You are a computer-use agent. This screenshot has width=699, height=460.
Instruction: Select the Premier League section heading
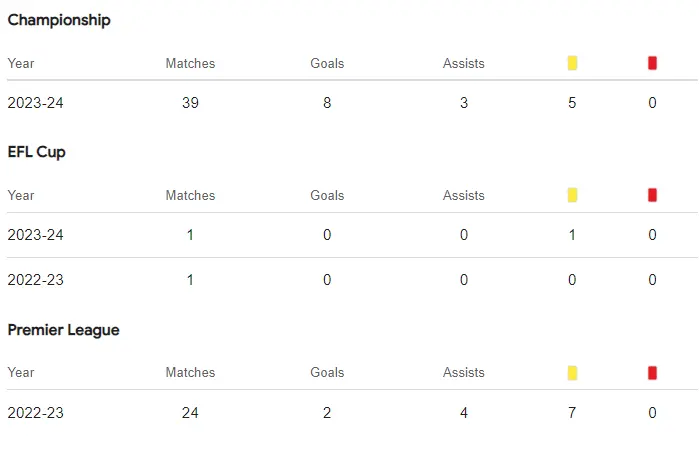coord(63,330)
